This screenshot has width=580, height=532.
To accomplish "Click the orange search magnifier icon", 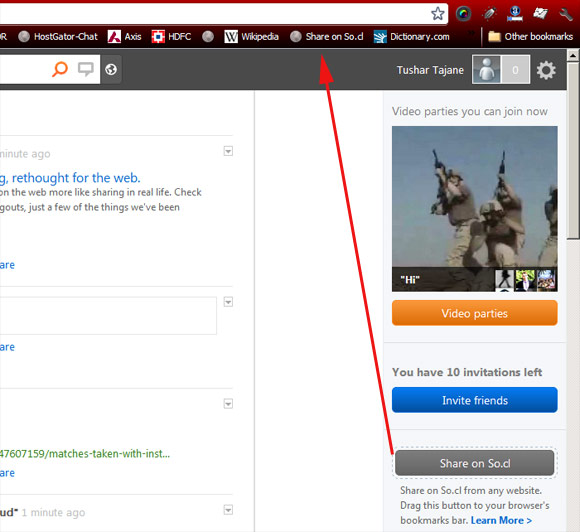I will pos(60,69).
